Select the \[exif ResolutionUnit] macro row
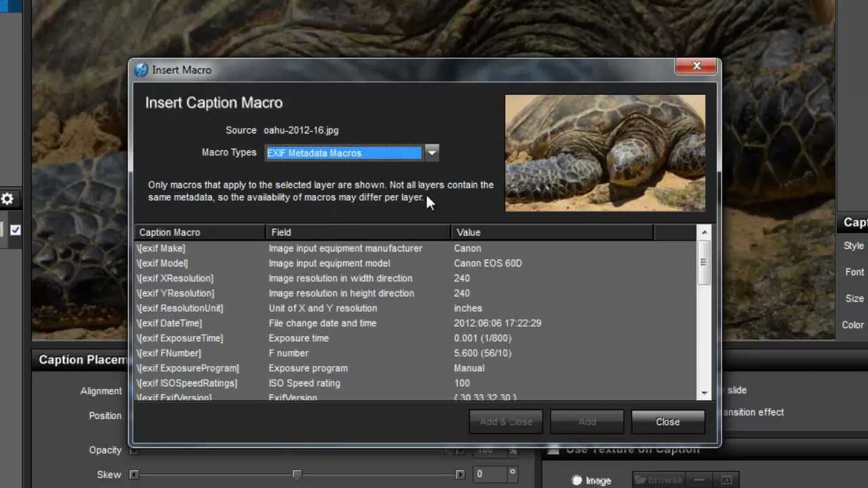 point(415,308)
